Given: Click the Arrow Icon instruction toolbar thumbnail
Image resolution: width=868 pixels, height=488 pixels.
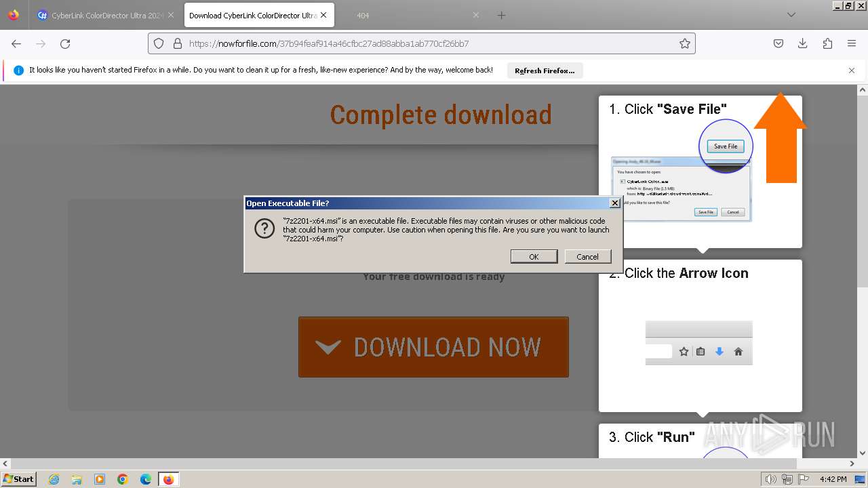Looking at the screenshot, I should point(698,343).
